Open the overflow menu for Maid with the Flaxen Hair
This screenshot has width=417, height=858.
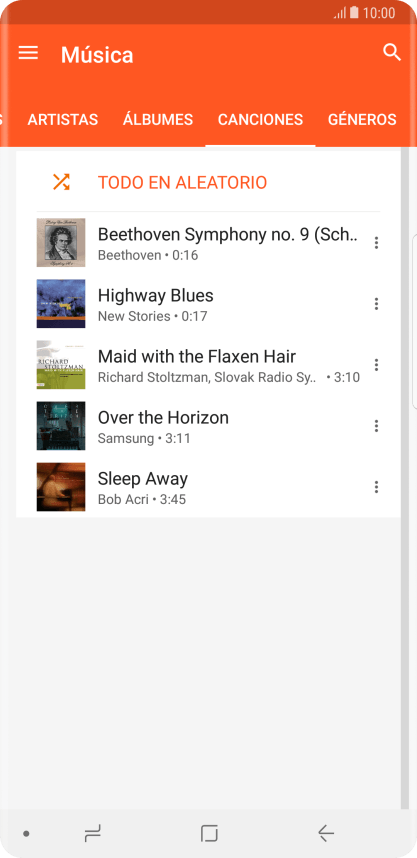(376, 364)
